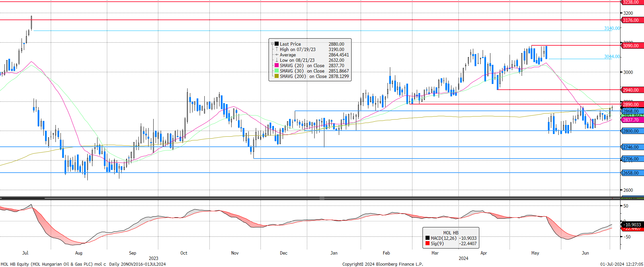
Task: Click the 2851.8667 value in legend
Action: pos(339,71)
